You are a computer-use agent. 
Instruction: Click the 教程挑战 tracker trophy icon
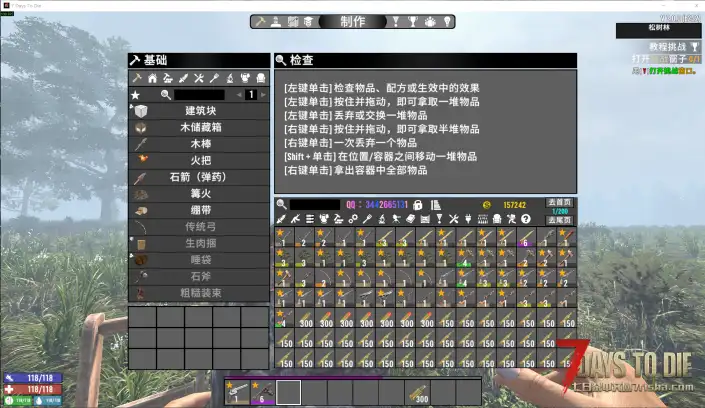pyautogui.click(x=695, y=47)
